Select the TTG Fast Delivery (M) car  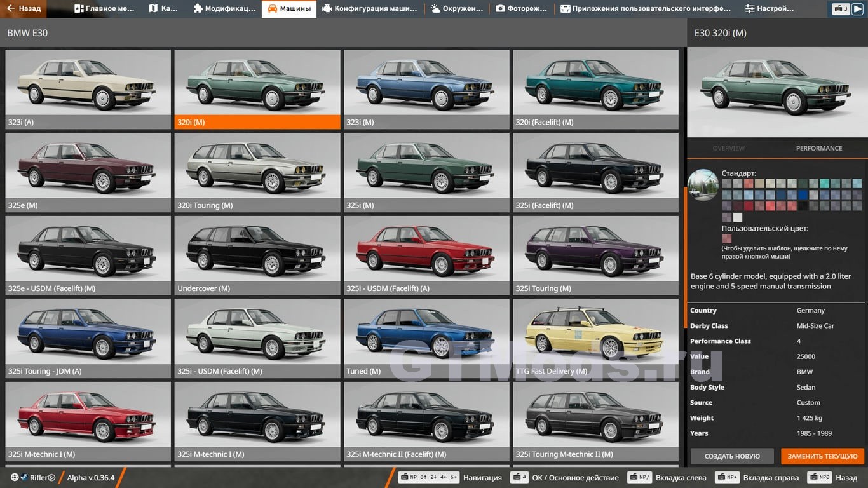pyautogui.click(x=595, y=338)
